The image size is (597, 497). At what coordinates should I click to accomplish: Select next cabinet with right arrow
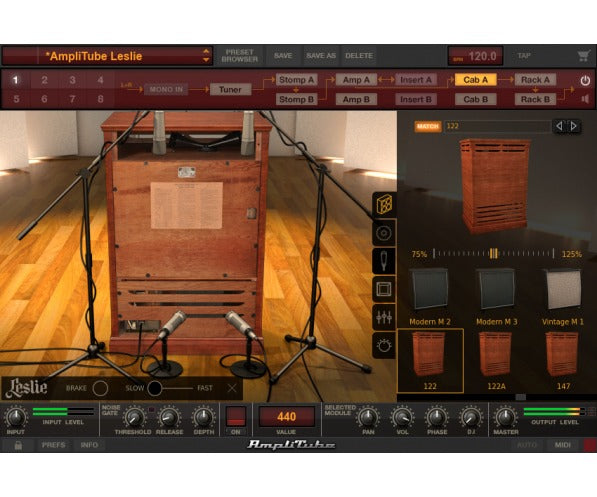point(573,126)
